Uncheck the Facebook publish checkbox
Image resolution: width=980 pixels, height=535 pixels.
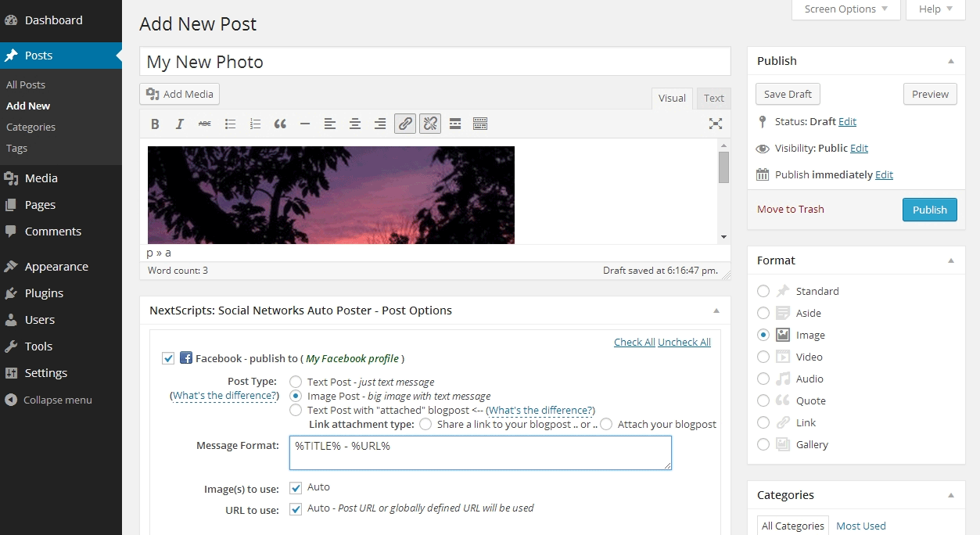point(168,358)
